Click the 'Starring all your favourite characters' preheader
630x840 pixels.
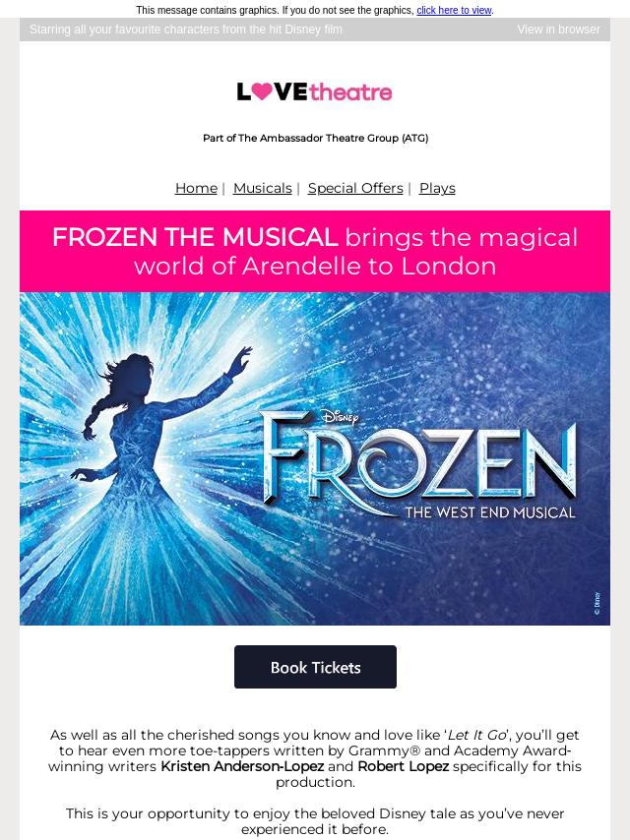(x=185, y=30)
